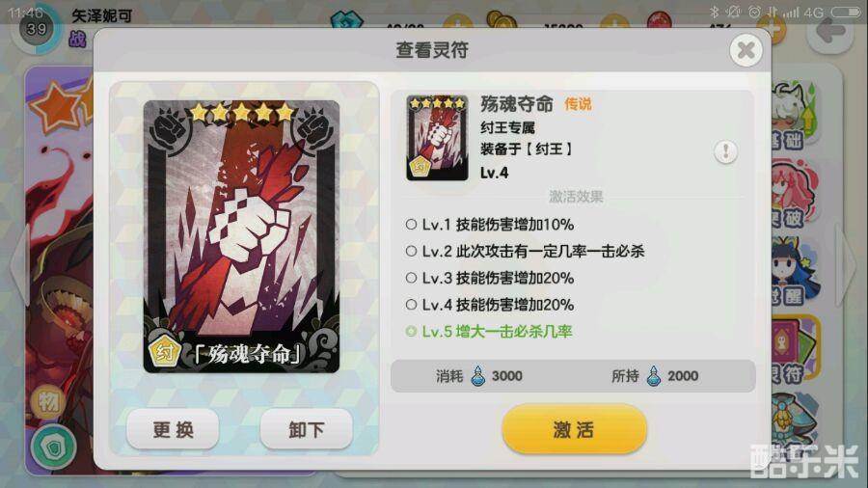Image resolution: width=868 pixels, height=488 pixels.
Task: Open the small 殇魂夺命 talisman thumbnail
Action: [437, 138]
